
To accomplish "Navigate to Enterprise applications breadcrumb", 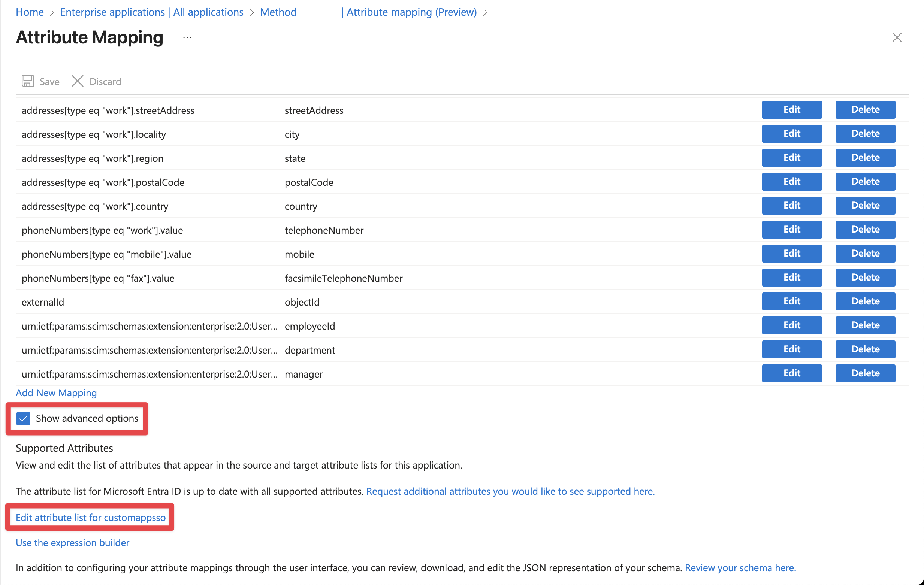I will tap(152, 12).
